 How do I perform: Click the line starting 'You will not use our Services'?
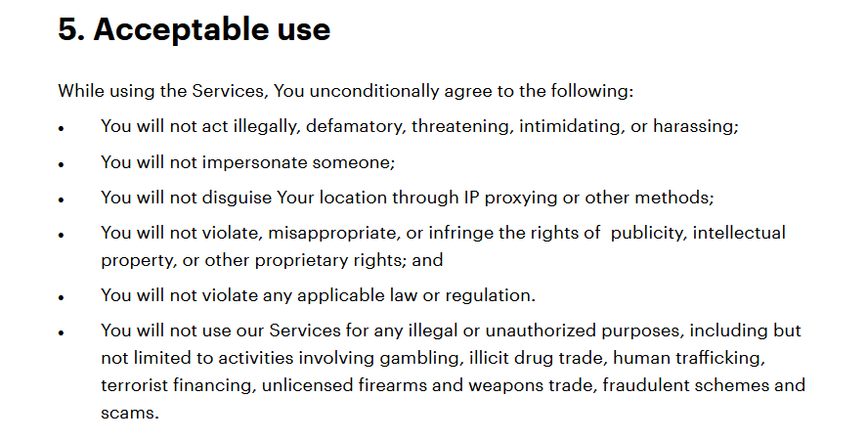[451, 331]
